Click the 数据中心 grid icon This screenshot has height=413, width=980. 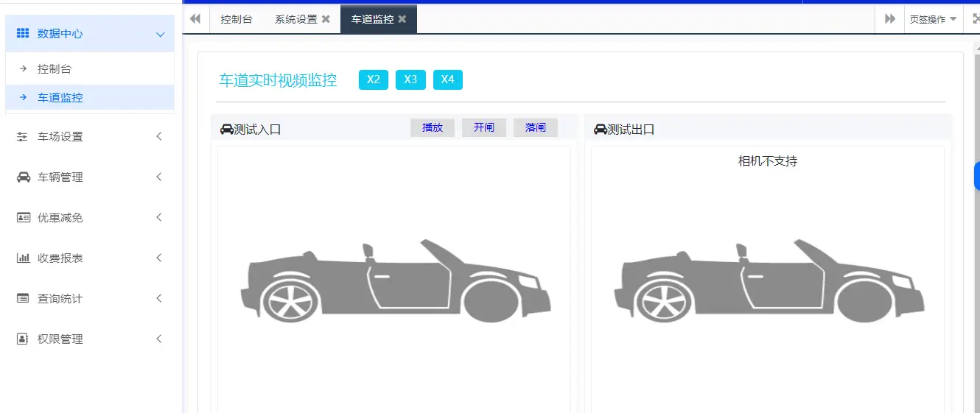coord(23,34)
